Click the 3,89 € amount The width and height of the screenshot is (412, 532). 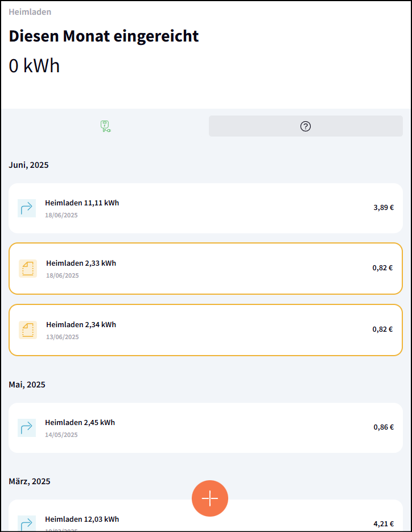point(384,208)
